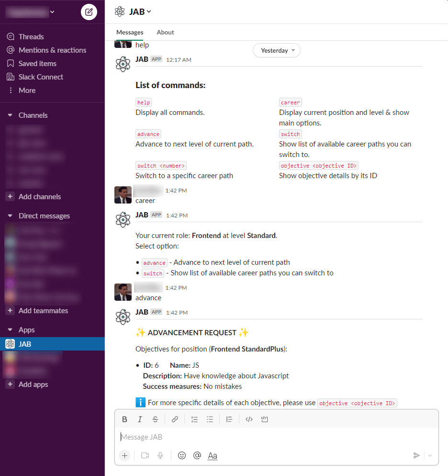
Task: Click the "career" command code label
Action: click(290, 102)
